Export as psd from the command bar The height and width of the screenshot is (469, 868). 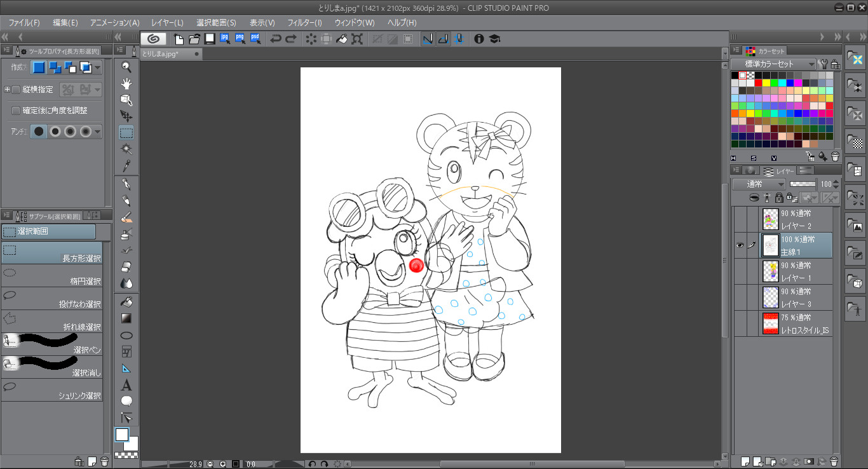255,38
